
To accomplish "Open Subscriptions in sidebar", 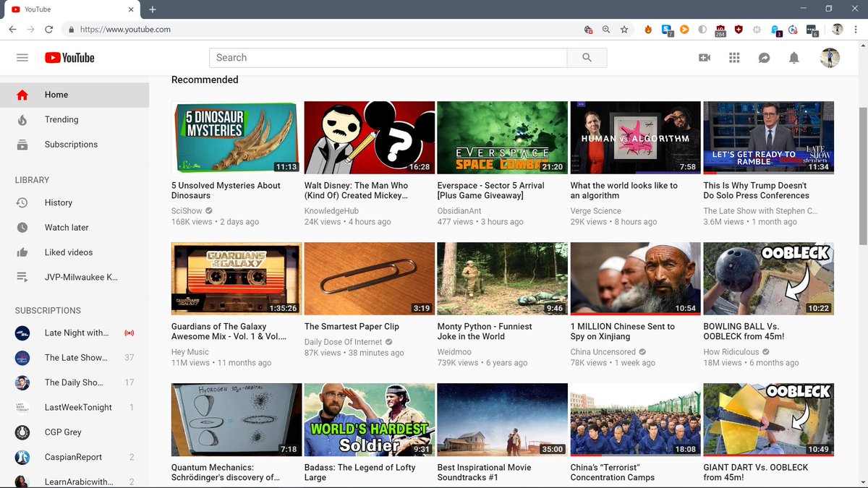I will [75, 145].
